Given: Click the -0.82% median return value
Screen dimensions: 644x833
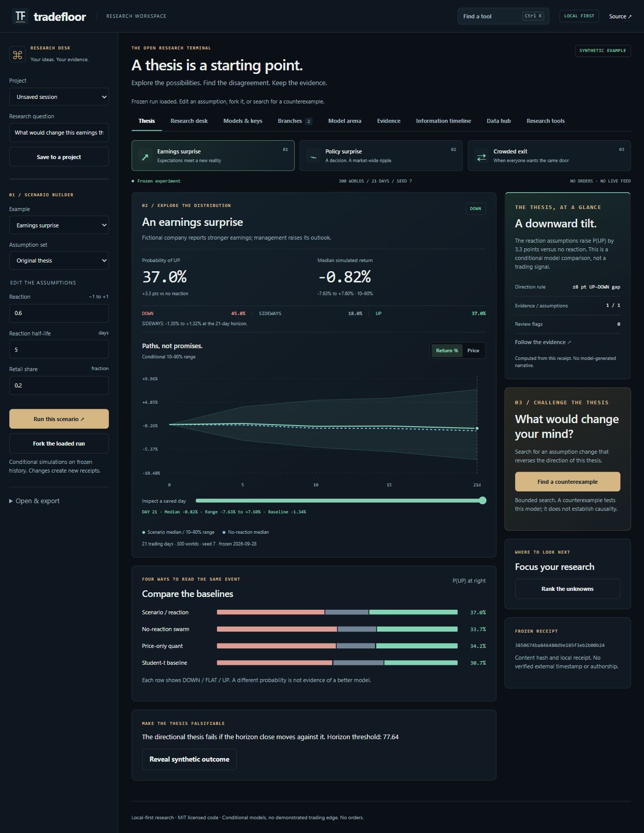Looking at the screenshot, I should [344, 277].
